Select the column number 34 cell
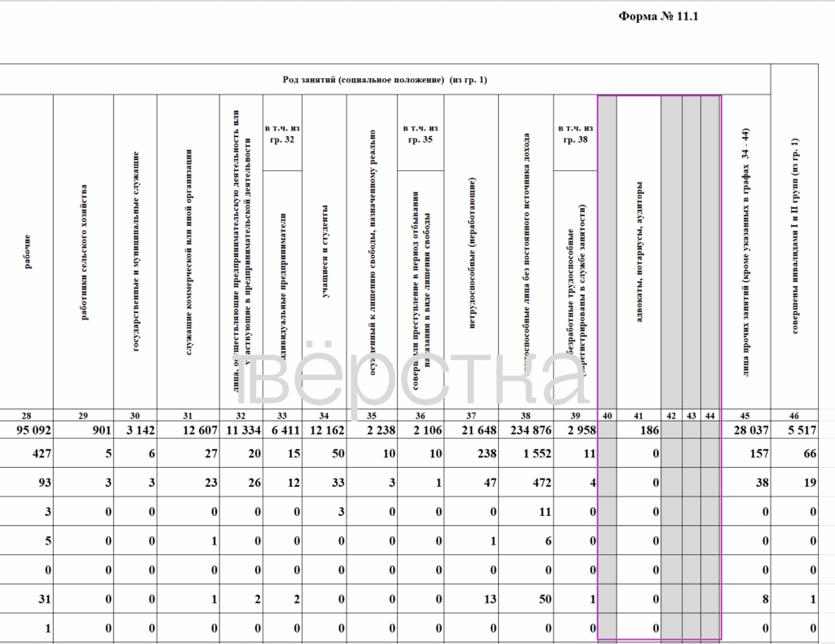Viewport: 835px width, 644px height. click(325, 416)
